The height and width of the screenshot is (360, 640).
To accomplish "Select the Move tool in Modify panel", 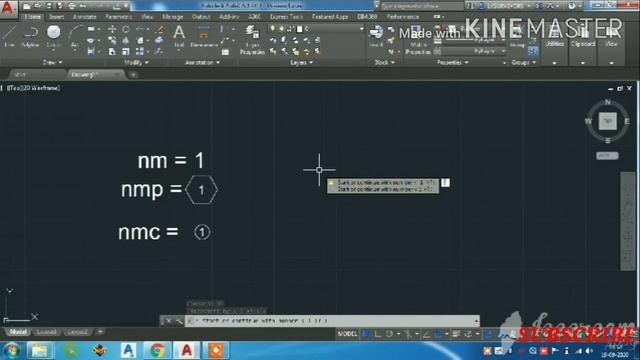I will [x=112, y=29].
